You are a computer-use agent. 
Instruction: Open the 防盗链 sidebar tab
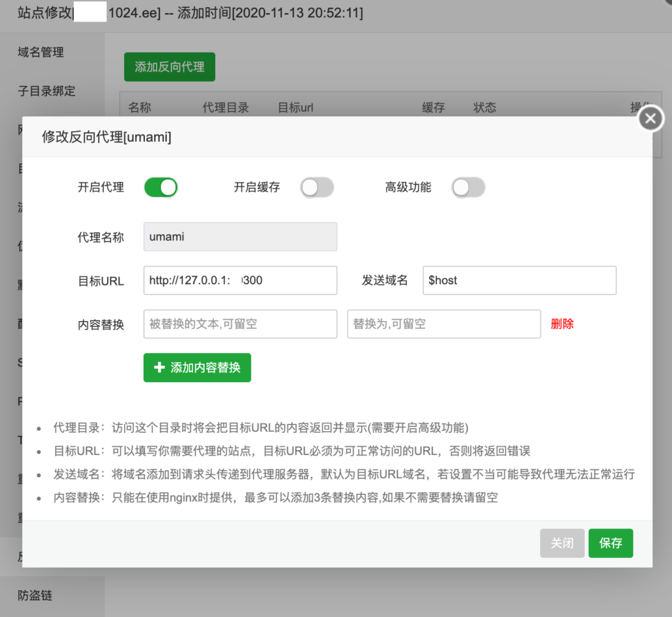(35, 595)
